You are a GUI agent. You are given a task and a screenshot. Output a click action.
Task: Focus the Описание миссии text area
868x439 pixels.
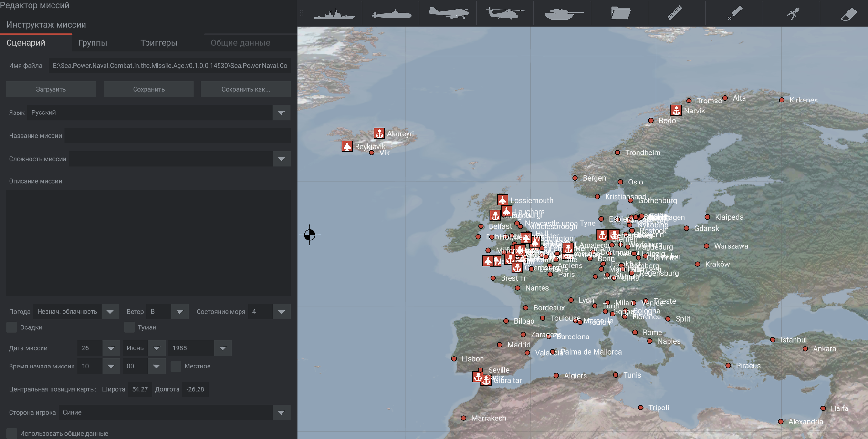(148, 243)
